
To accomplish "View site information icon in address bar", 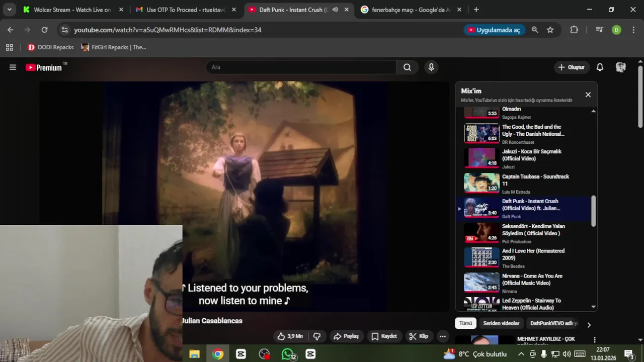I will click(64, 30).
